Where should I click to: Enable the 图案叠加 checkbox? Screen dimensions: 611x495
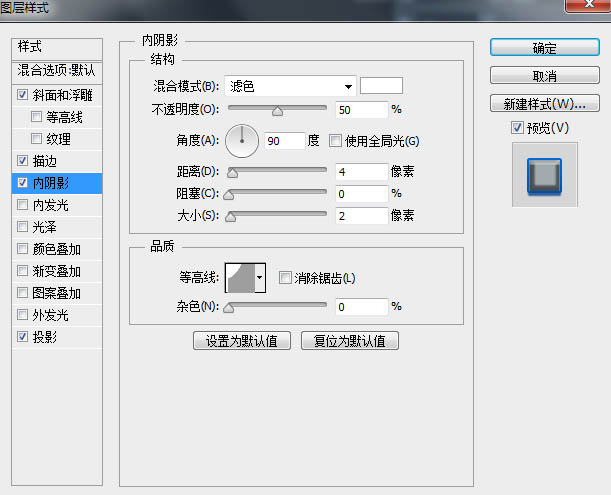tap(22, 293)
